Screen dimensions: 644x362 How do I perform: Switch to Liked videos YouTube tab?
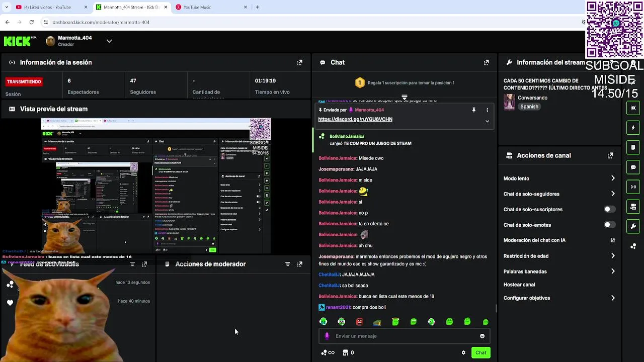click(x=50, y=7)
